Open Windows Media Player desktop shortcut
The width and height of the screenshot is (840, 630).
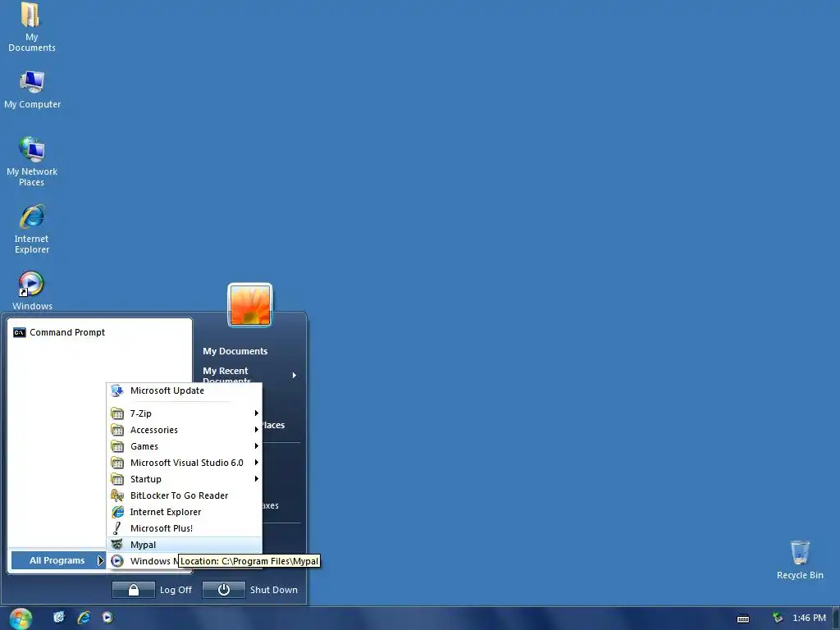point(32,291)
